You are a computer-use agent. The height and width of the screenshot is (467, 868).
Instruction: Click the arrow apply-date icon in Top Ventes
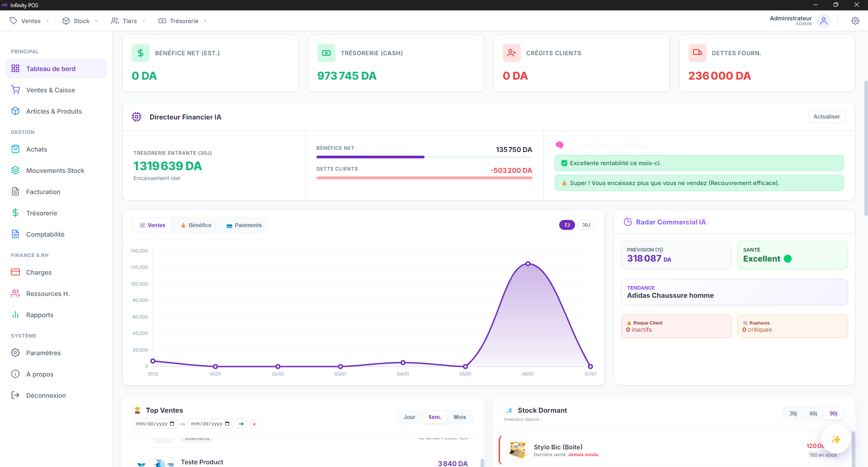point(241,424)
